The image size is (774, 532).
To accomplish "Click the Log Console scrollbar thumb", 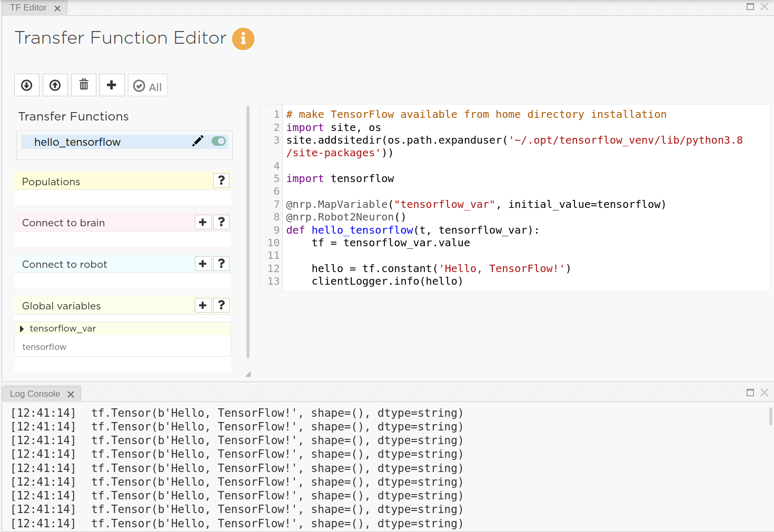I will pyautogui.click(x=771, y=416).
